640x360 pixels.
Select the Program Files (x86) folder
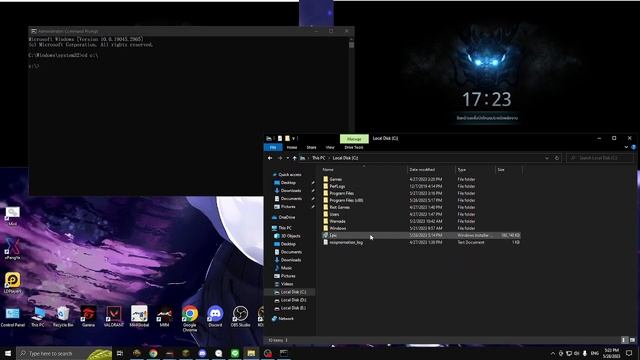click(421, 200)
